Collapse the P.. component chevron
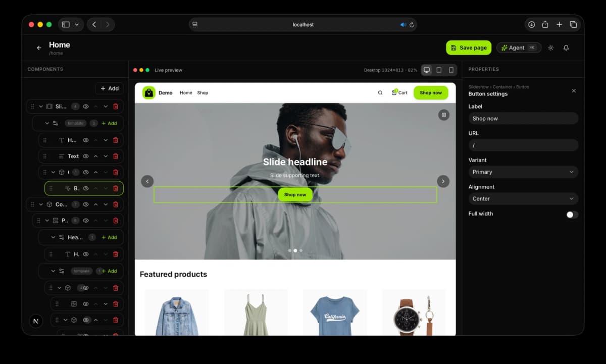The height and width of the screenshot is (364, 606). click(47, 221)
